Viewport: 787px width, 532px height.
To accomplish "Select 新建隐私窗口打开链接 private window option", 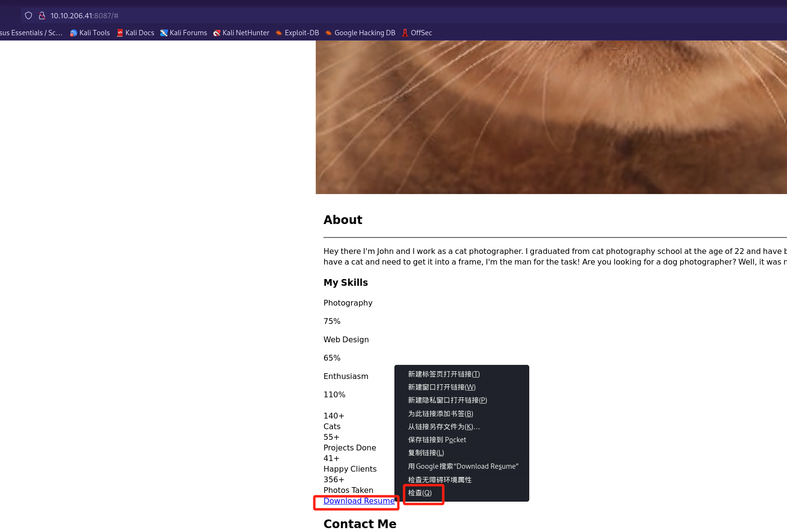I will click(447, 400).
